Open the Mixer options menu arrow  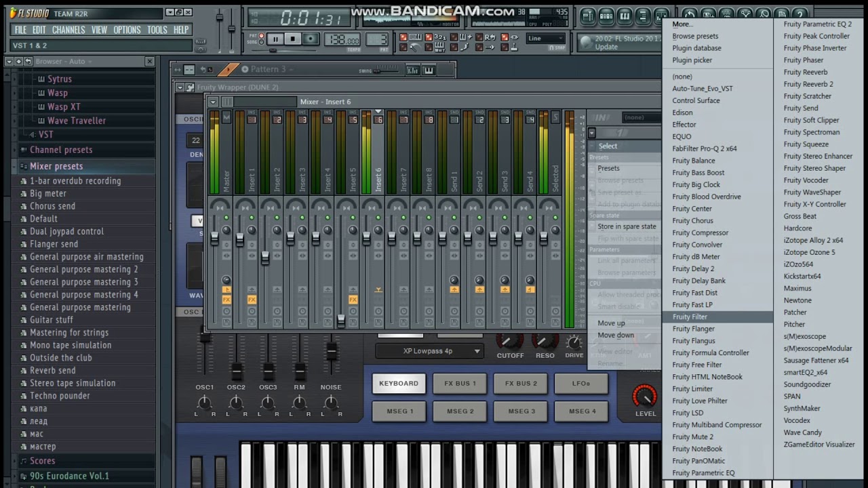(x=213, y=102)
